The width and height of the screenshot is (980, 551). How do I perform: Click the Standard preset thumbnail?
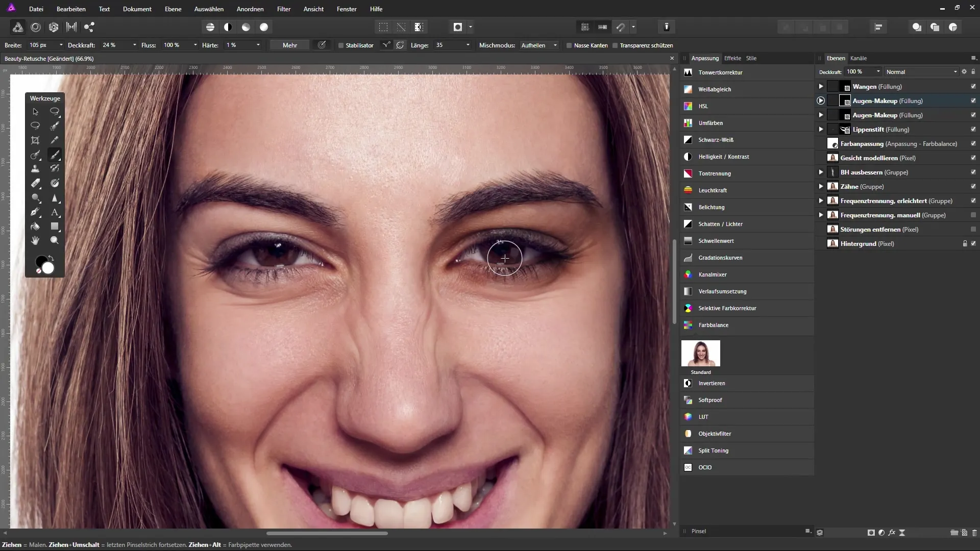[701, 353]
